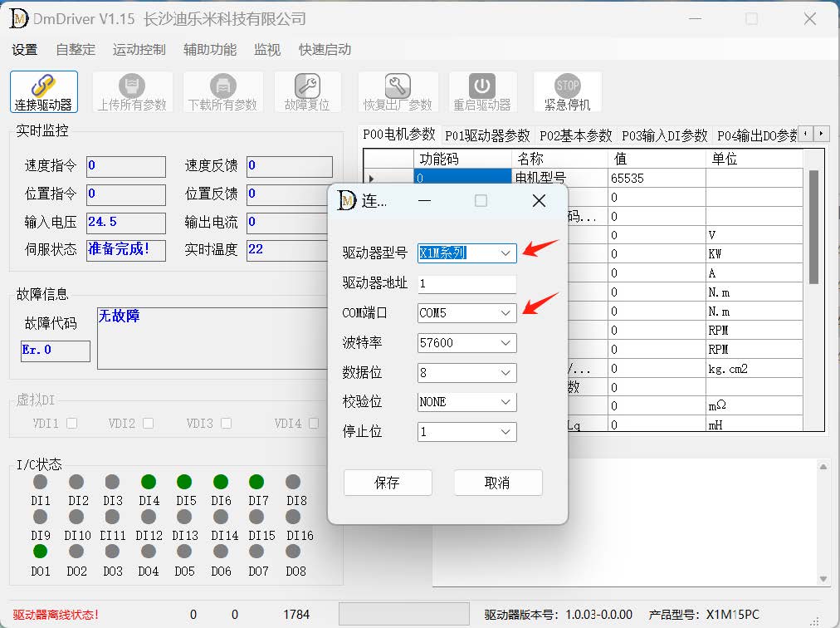Toggle the VDI4 checkbox

[314, 423]
